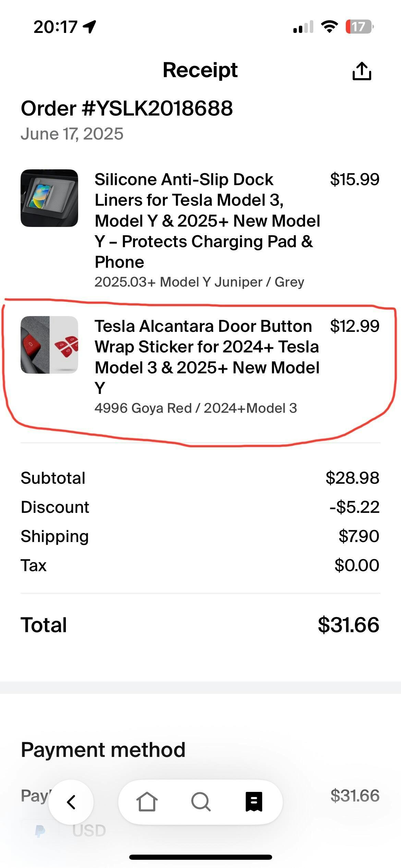Open the Search magnifier tab

point(200,802)
